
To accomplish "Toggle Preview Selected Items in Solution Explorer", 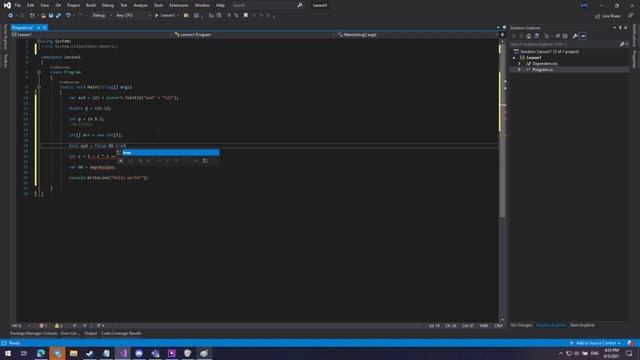I will coord(582,36).
